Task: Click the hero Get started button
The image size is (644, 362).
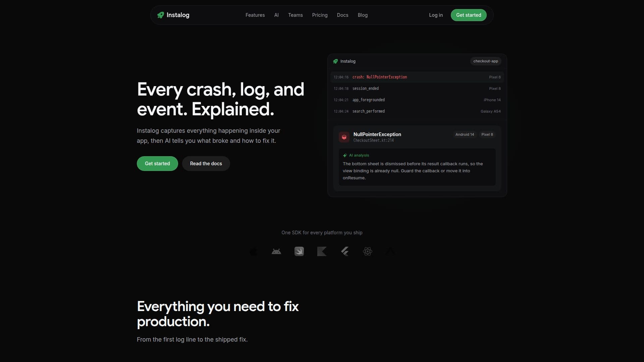Action: [157, 164]
